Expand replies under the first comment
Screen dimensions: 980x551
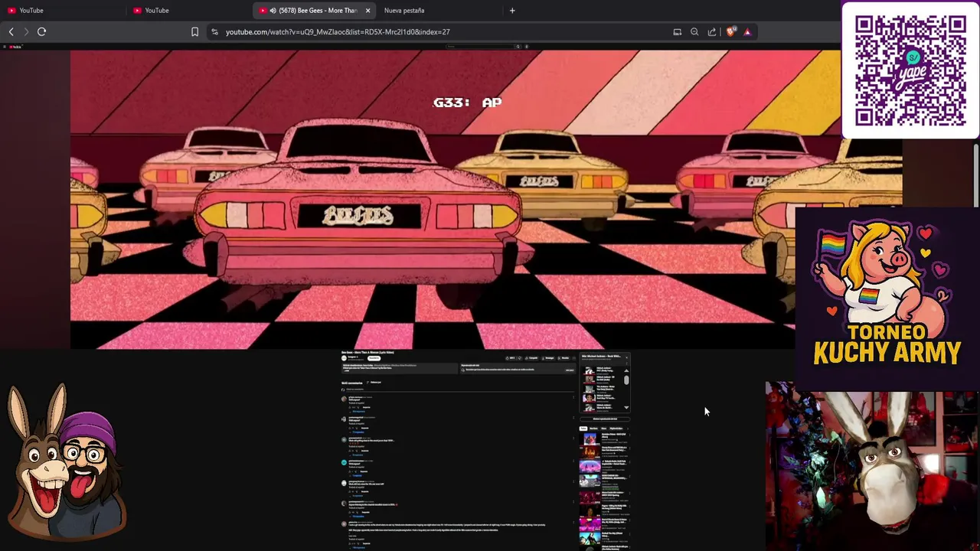(359, 412)
